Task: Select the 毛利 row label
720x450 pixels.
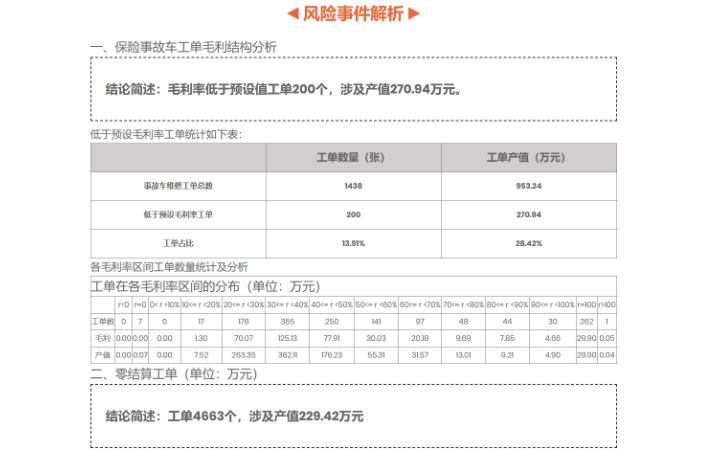Action: tap(102, 338)
